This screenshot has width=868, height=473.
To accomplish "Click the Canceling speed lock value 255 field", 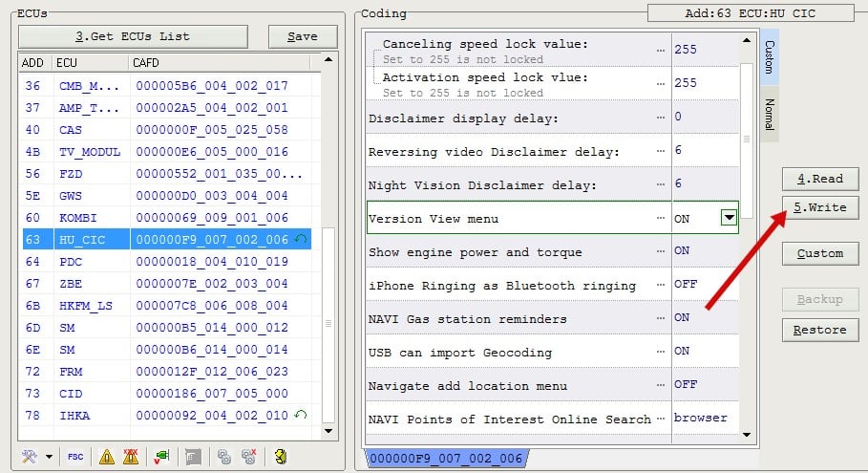I will click(706, 50).
